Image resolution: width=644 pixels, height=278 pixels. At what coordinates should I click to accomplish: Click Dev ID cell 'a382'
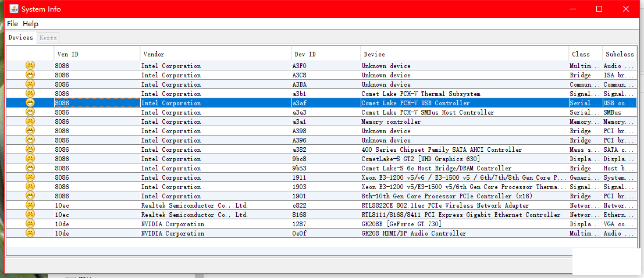[326, 149]
